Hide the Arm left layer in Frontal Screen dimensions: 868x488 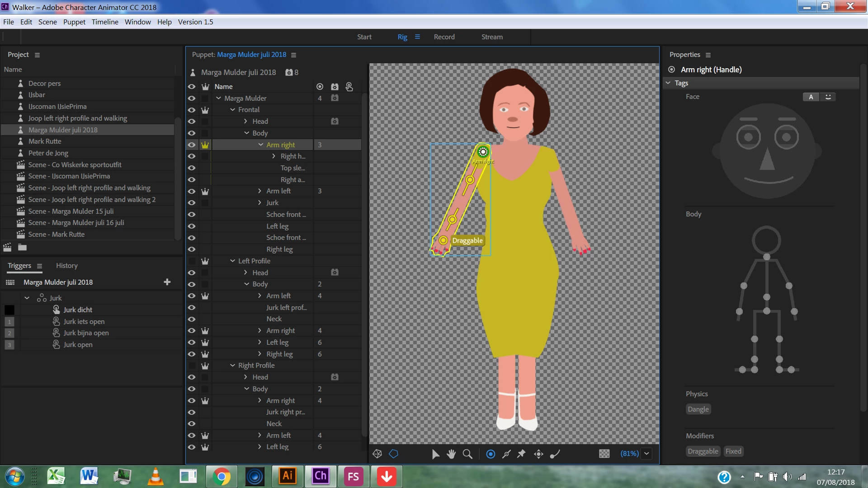point(192,191)
